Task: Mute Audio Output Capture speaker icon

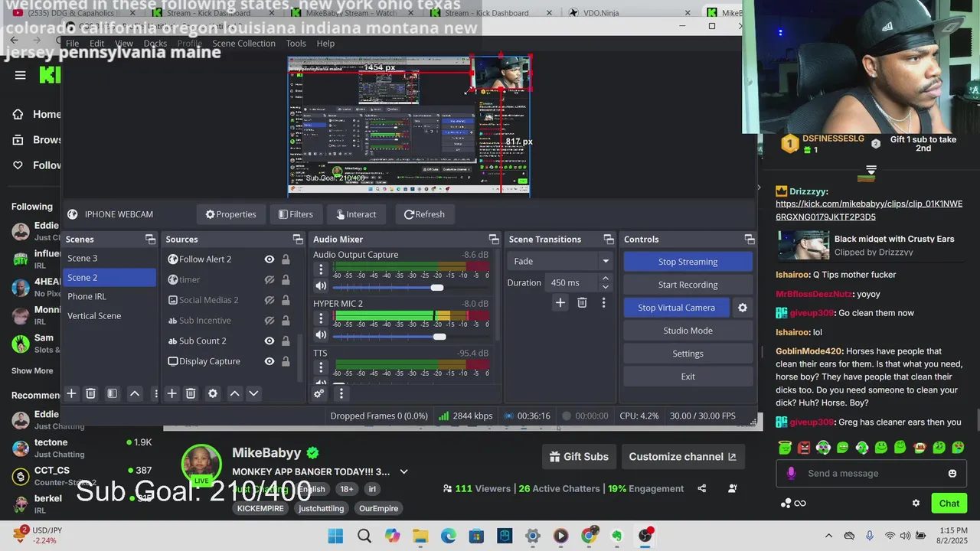Action: 321,286
